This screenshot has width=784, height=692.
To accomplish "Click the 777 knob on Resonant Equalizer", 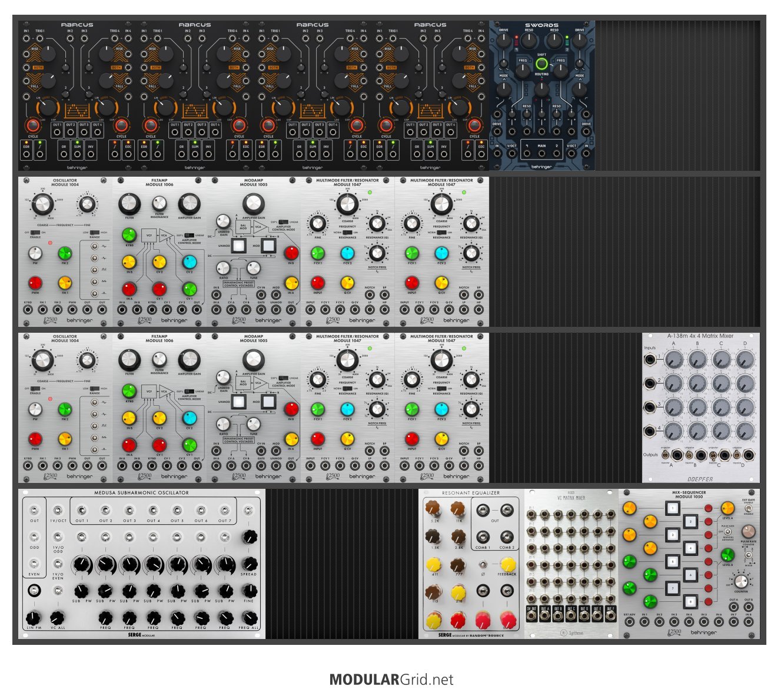I will coord(458,565).
